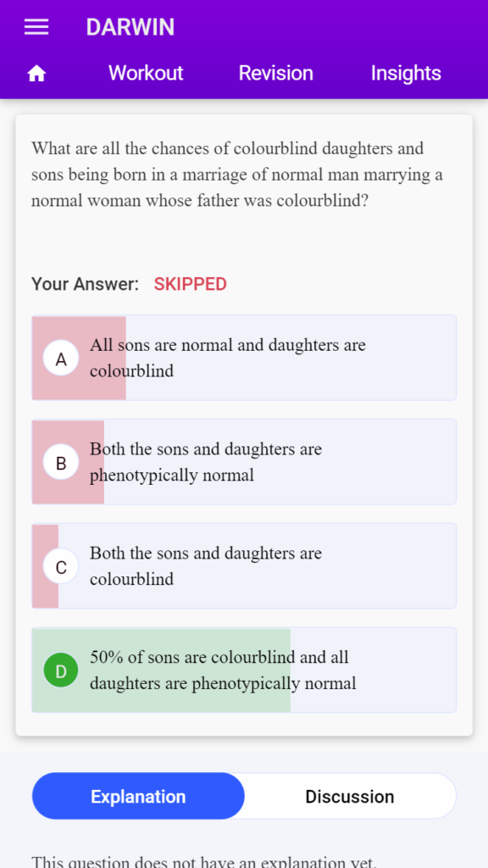Select the circle labeled B
488x868 pixels.
(x=61, y=462)
